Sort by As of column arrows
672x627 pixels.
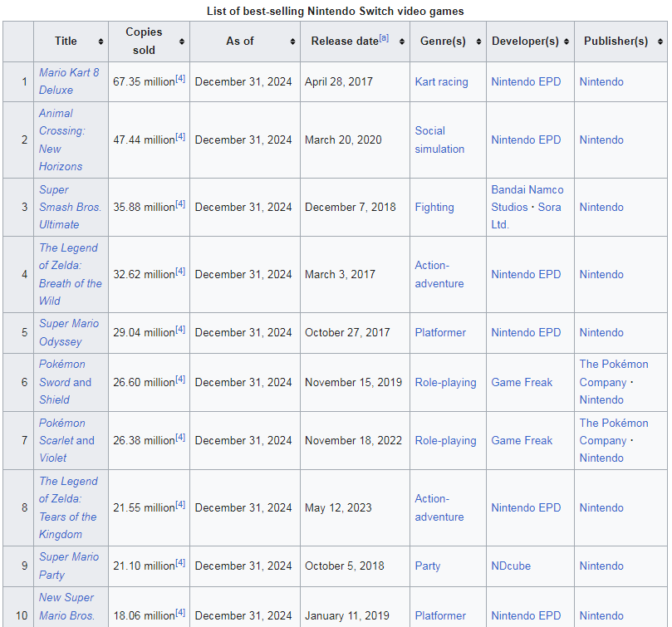coord(292,42)
